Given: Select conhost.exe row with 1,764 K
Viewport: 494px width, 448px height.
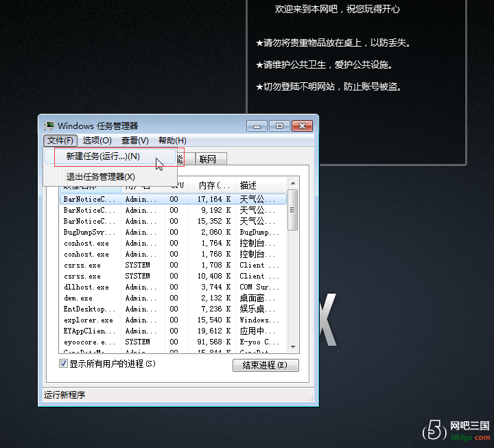Looking at the screenshot, I should 173,244.
